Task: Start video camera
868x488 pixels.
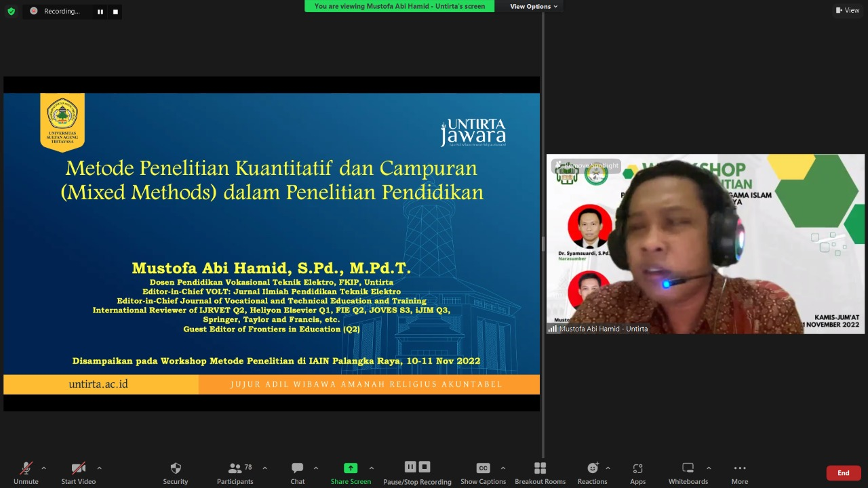Action: (78, 473)
